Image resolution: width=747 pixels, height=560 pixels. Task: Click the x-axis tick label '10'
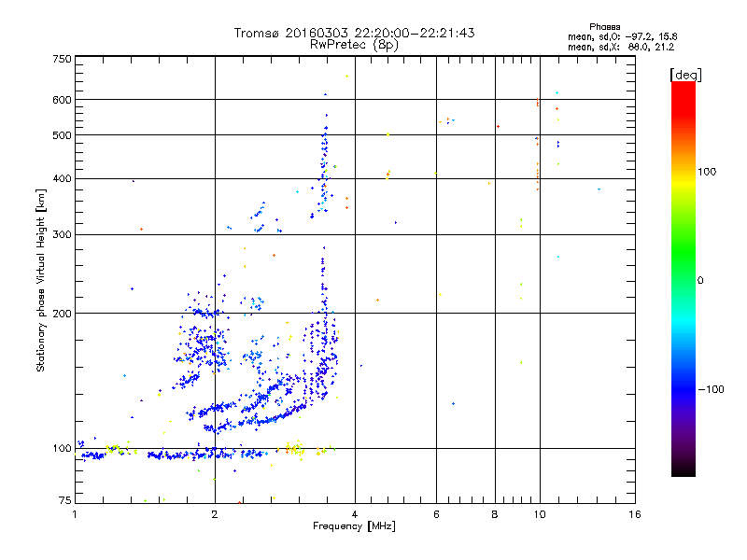540,514
